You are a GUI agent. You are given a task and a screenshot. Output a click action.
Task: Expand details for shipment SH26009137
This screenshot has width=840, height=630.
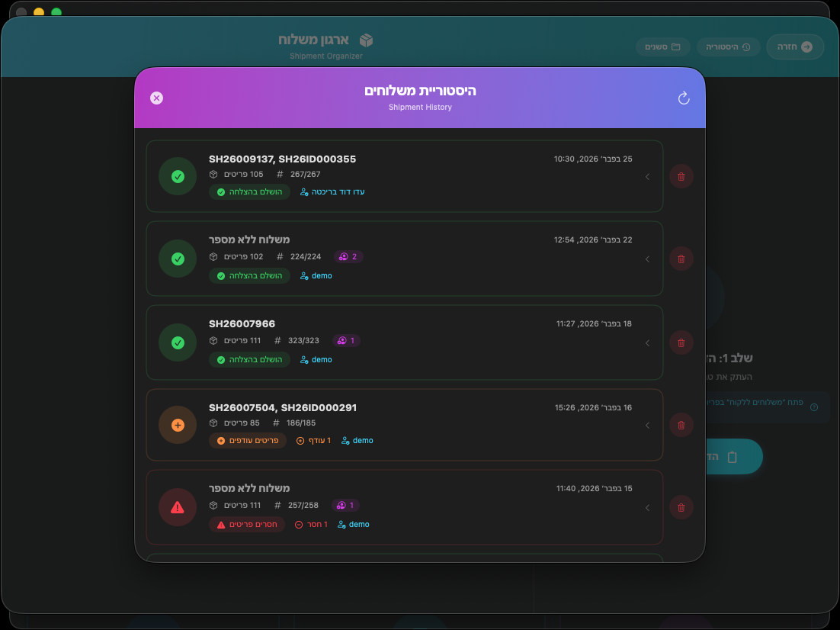coord(647,176)
